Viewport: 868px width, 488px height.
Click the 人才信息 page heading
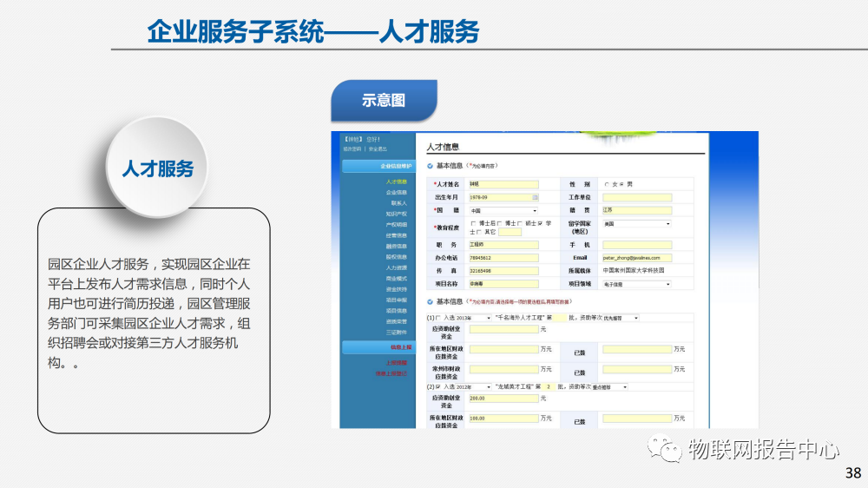point(443,147)
